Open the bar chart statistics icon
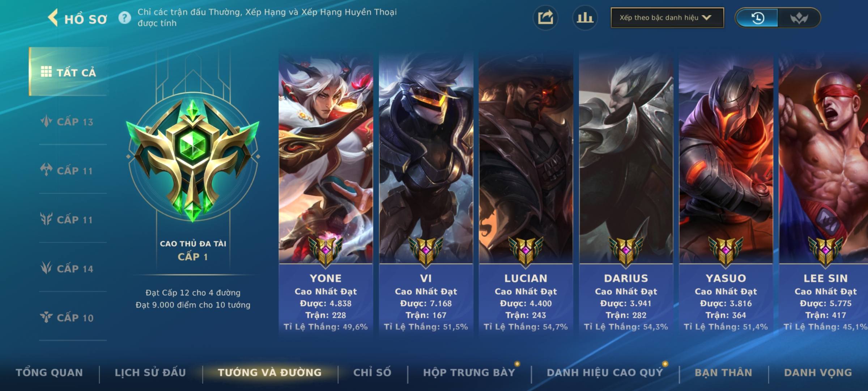Image resolution: width=868 pixels, height=391 pixels. point(585,18)
